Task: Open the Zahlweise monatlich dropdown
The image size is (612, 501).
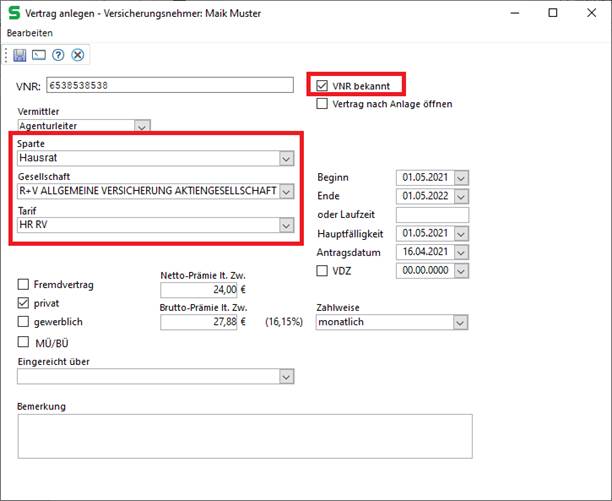Action: click(460, 323)
